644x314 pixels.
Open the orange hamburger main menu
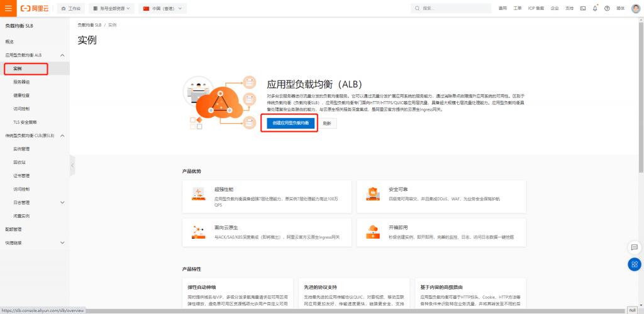tap(8, 8)
